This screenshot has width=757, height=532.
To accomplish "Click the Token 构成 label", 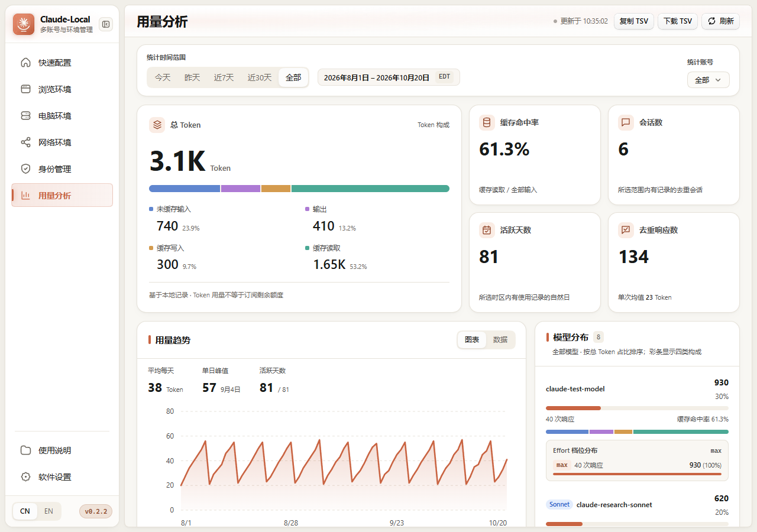I will tap(434, 125).
